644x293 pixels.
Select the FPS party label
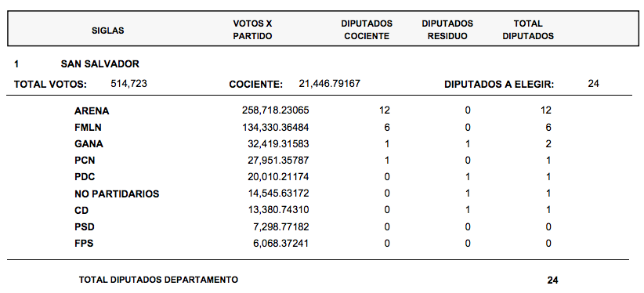pos(84,244)
